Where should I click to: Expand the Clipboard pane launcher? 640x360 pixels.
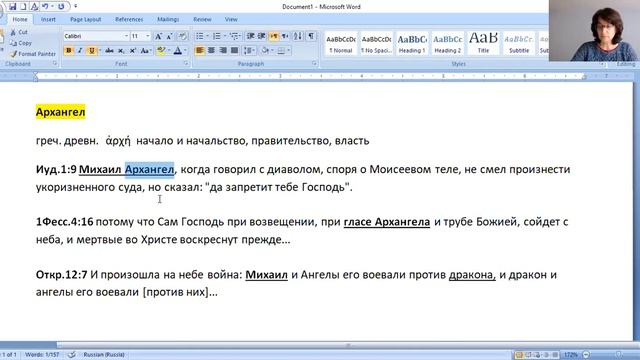click(55, 64)
